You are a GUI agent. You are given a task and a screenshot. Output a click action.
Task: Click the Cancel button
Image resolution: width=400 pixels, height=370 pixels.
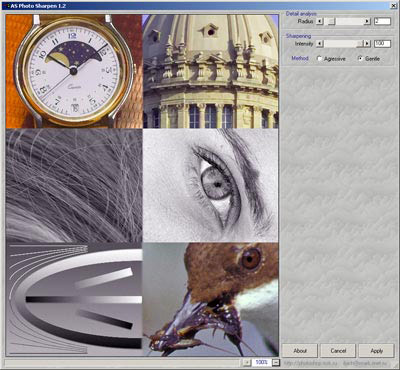coord(338,351)
